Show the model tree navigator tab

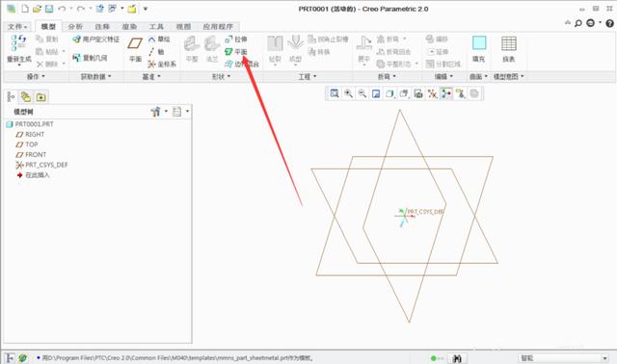[11, 96]
